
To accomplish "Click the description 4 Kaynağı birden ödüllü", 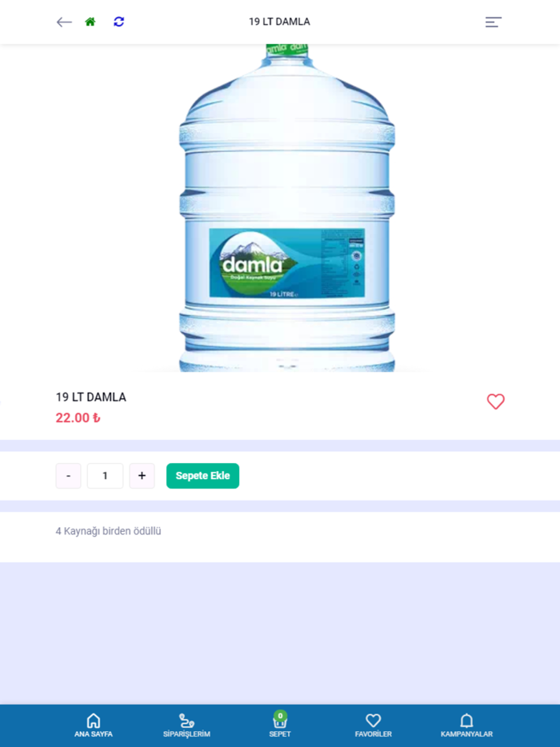I will coord(108,531).
